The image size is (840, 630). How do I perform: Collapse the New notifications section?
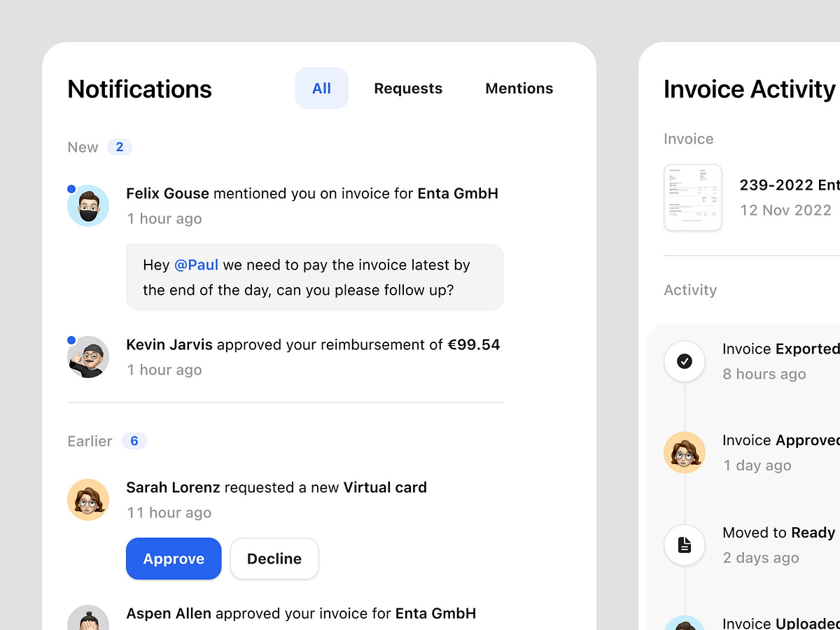point(82,147)
